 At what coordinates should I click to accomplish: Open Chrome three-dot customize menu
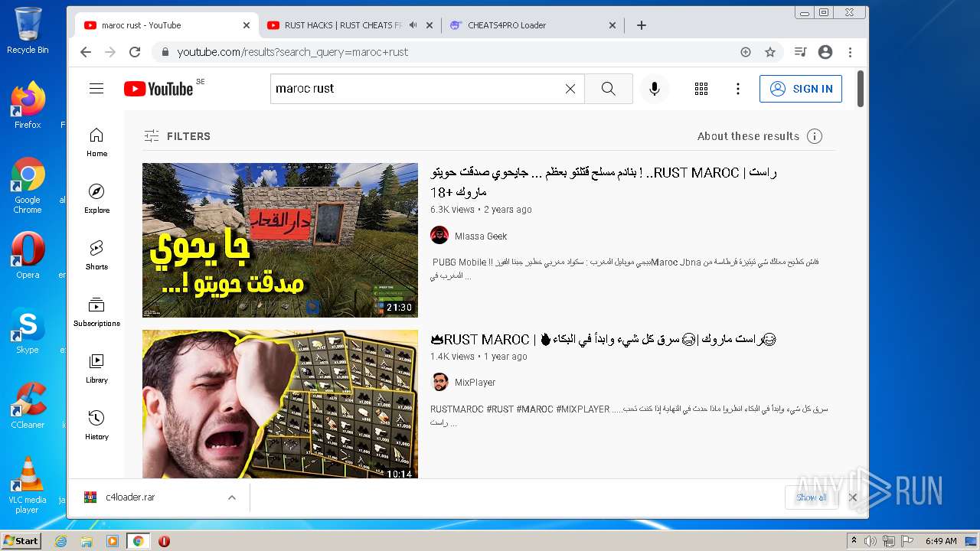point(850,52)
